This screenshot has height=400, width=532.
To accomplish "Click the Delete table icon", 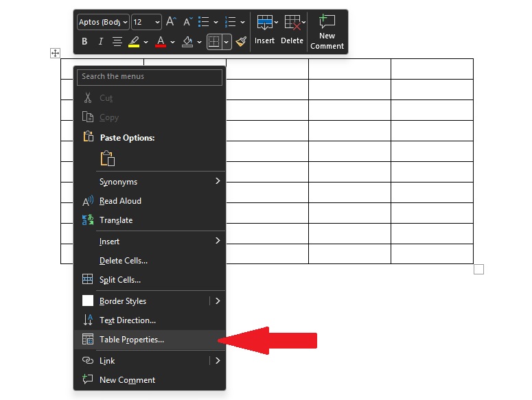I will [292, 23].
